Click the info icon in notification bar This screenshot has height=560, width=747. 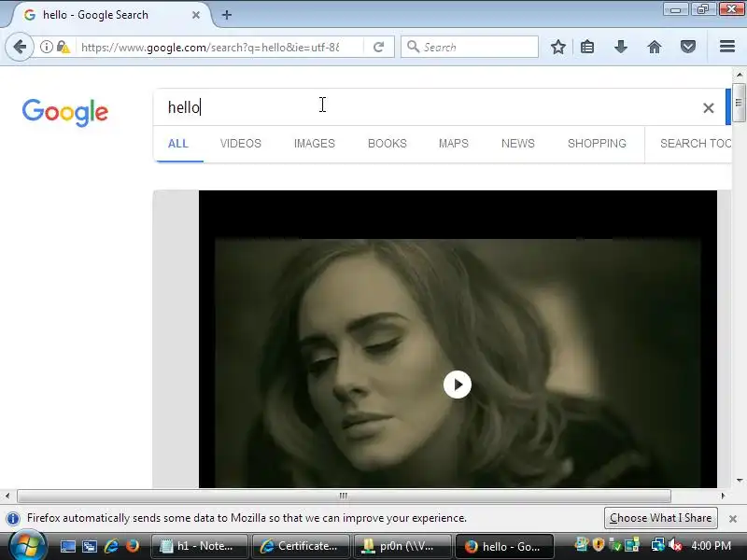13,518
